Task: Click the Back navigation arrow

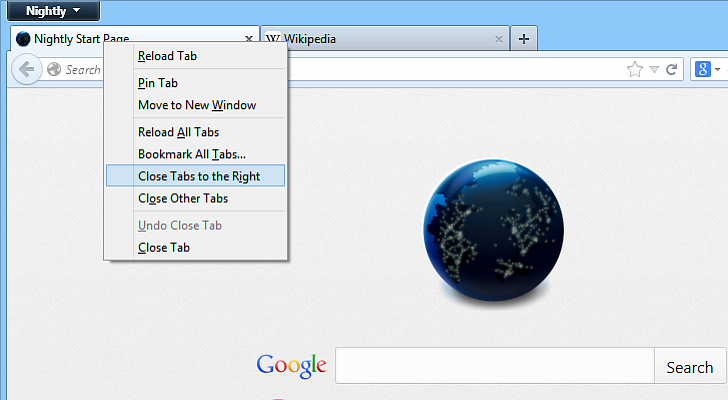Action: tap(26, 70)
